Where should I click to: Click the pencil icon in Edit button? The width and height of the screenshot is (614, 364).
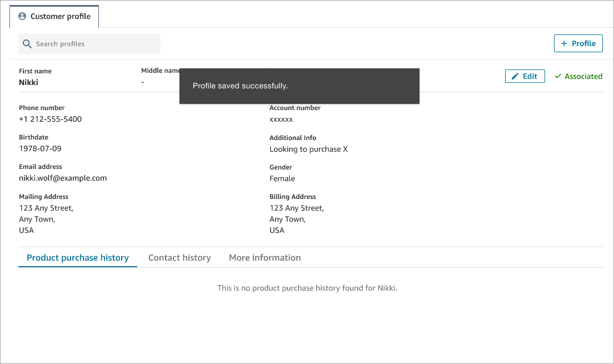(515, 76)
